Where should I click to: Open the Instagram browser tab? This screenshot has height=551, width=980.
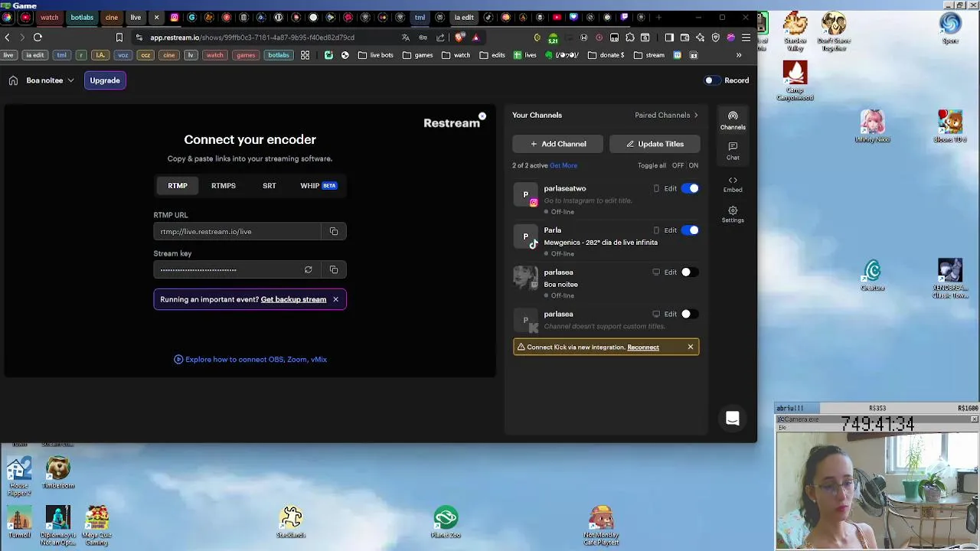[175, 17]
